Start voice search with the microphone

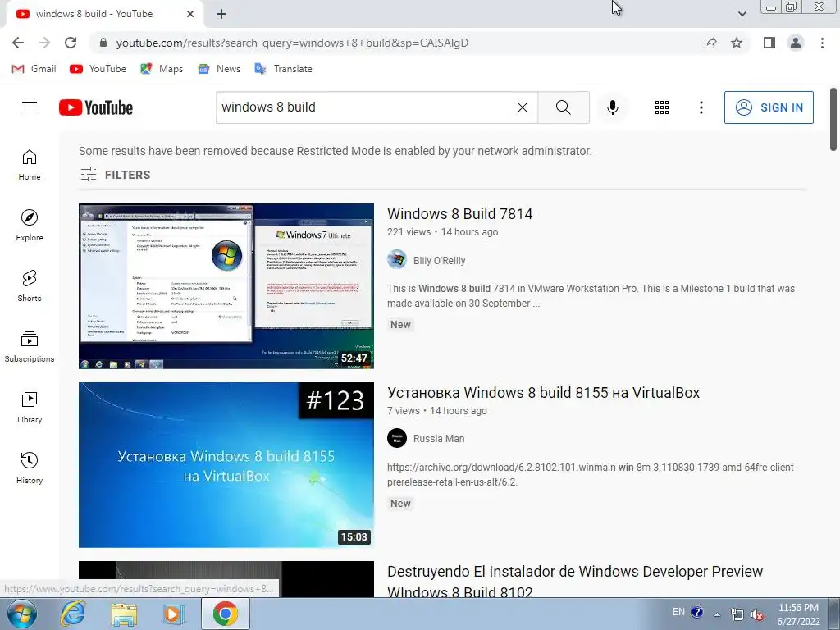(x=612, y=107)
